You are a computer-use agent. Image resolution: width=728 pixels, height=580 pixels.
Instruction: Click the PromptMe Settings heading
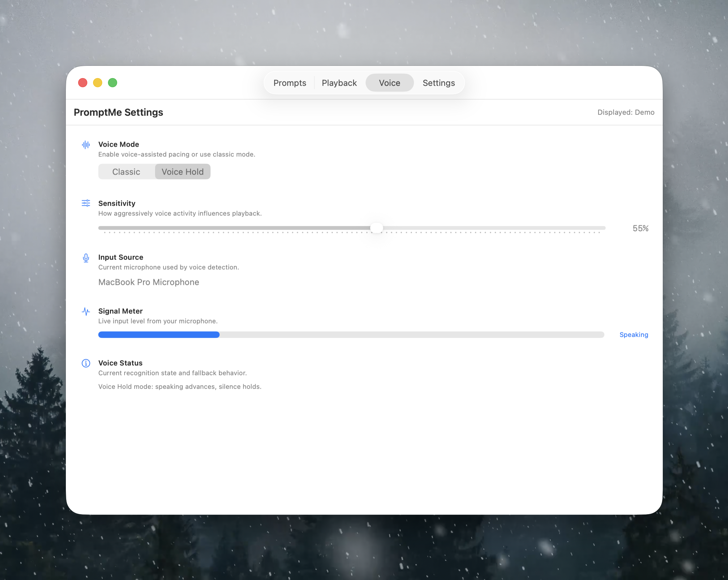pos(118,112)
